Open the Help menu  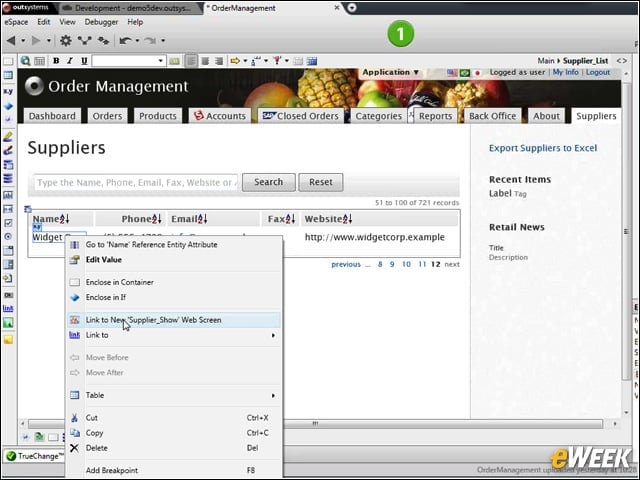pyautogui.click(x=135, y=22)
